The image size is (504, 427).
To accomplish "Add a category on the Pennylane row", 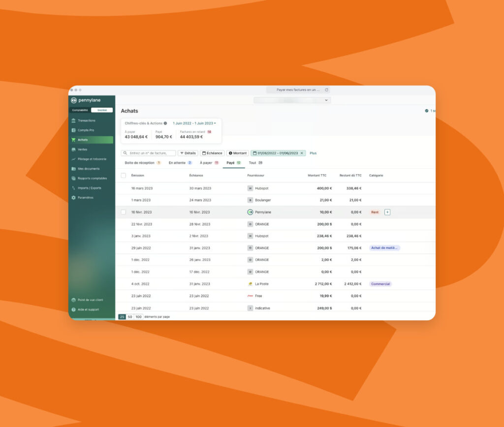I will pyautogui.click(x=387, y=212).
